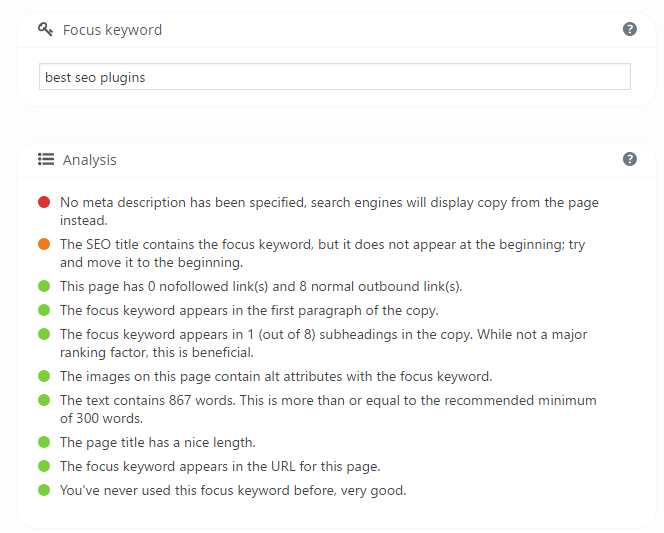The width and height of the screenshot is (664, 533).
Task: Click the 'keyword appears in the URL' message
Action: pyautogui.click(x=220, y=466)
